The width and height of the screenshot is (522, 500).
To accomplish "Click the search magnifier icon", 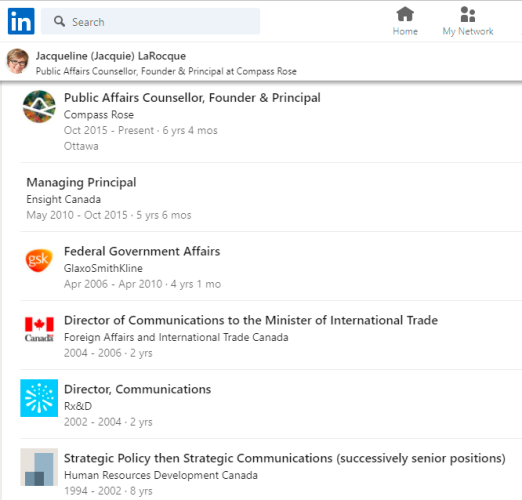I will click(x=59, y=21).
